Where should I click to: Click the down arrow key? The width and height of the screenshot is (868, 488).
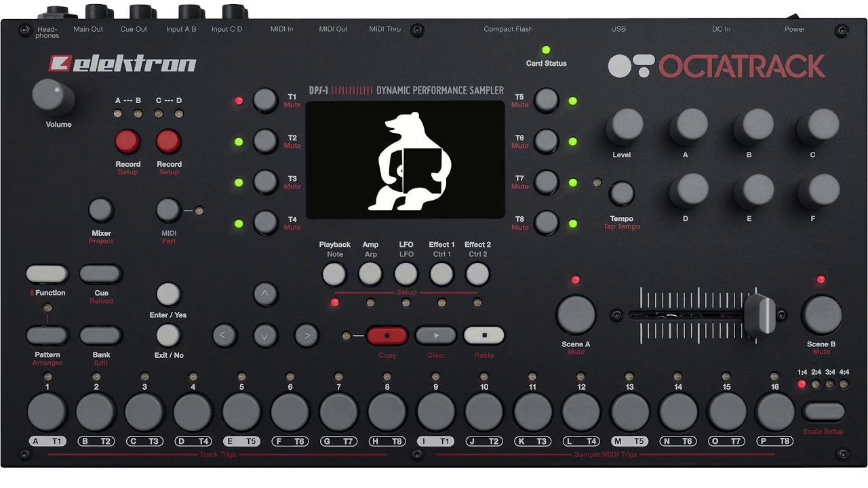click(266, 335)
